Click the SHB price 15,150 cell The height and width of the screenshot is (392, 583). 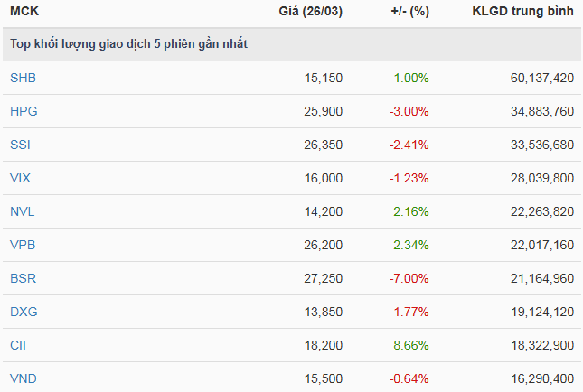(x=324, y=78)
